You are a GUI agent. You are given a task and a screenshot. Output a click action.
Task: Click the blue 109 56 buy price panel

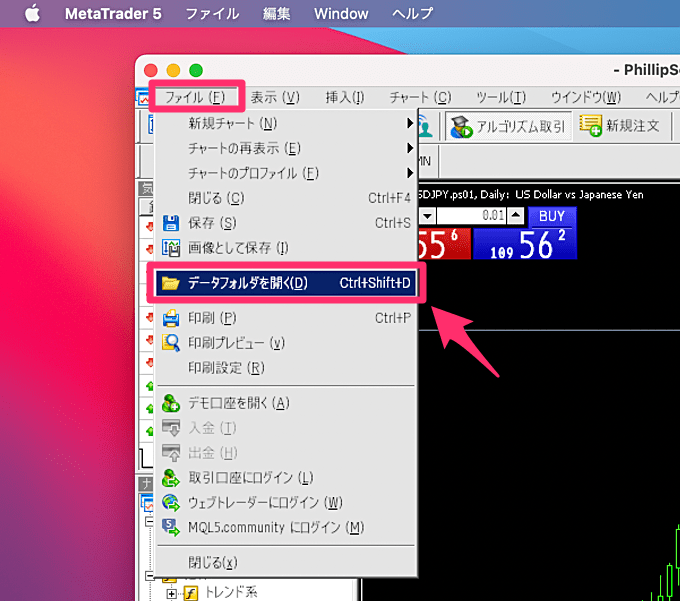tap(525, 244)
